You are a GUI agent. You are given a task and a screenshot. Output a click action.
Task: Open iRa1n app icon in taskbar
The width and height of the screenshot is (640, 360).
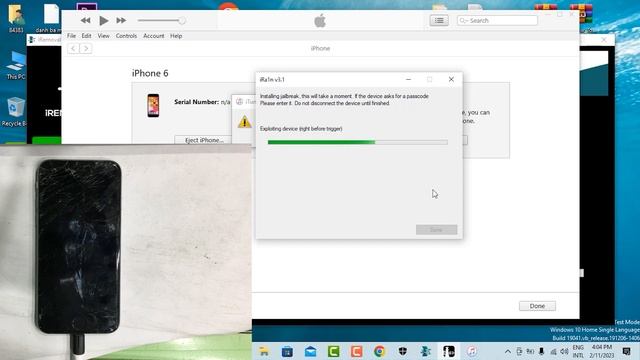pyautogui.click(x=449, y=351)
